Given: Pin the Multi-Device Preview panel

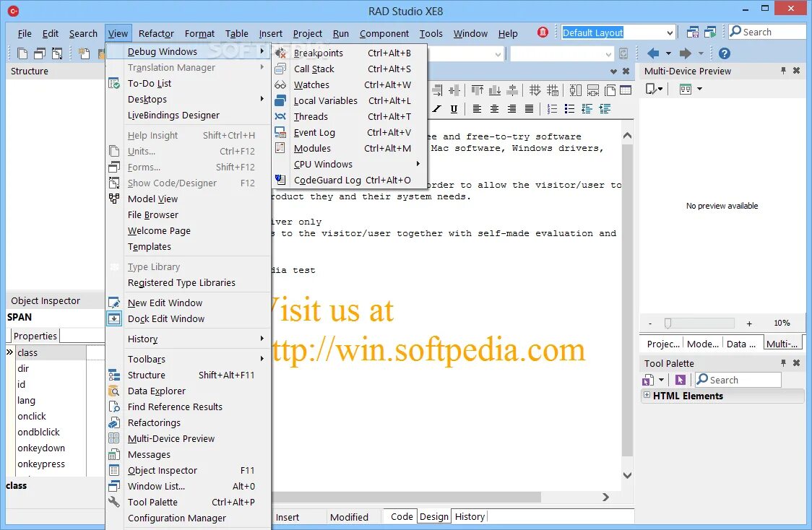Looking at the screenshot, I should [783, 71].
